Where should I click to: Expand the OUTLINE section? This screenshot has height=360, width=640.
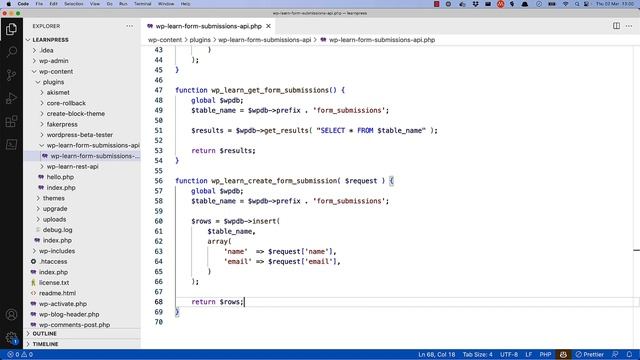[44, 333]
